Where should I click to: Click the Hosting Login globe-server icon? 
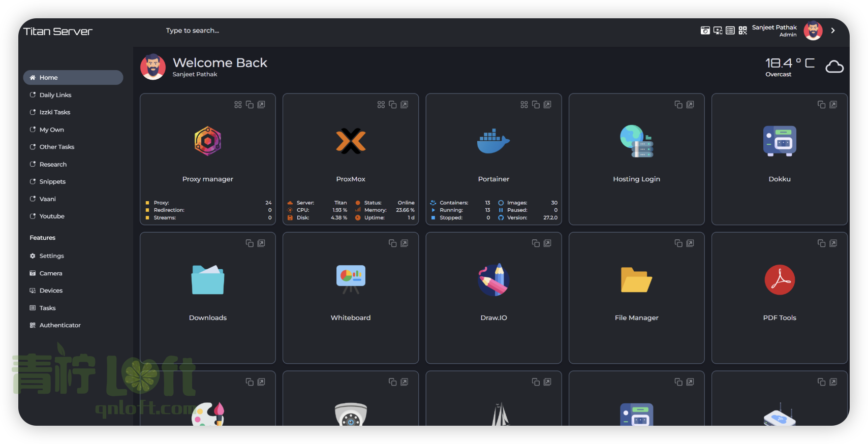pos(637,141)
